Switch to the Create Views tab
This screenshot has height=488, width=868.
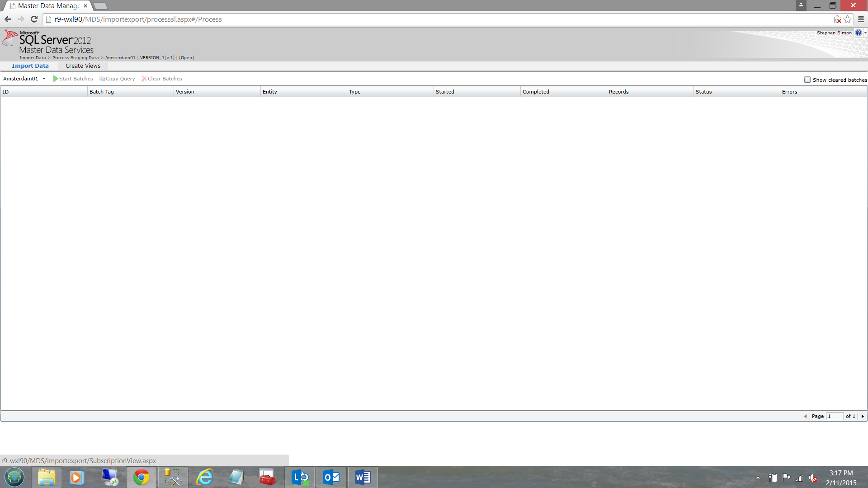click(83, 66)
